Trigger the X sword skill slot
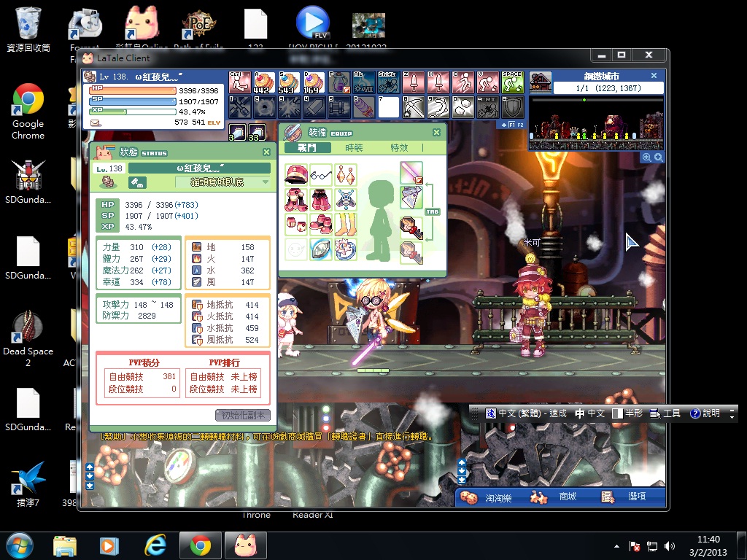 438,82
